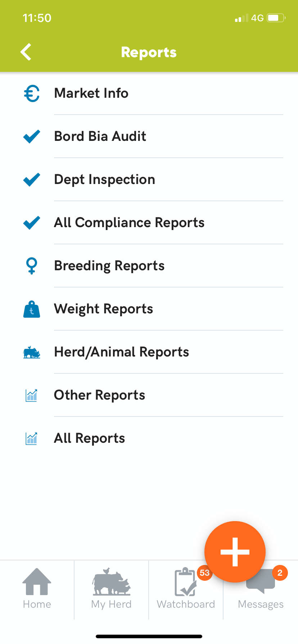Tap the checkmark beside Dept Inspection
The image size is (298, 644).
pos(32,179)
